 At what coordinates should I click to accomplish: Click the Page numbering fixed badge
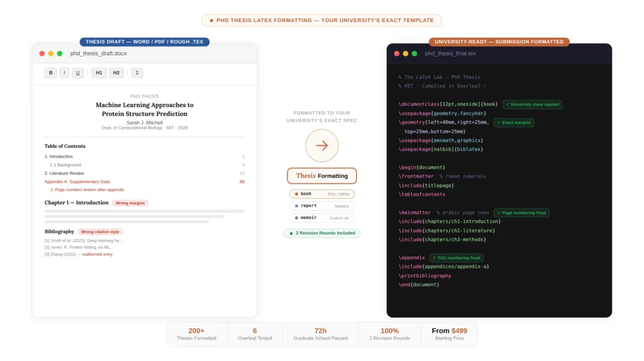(521, 213)
